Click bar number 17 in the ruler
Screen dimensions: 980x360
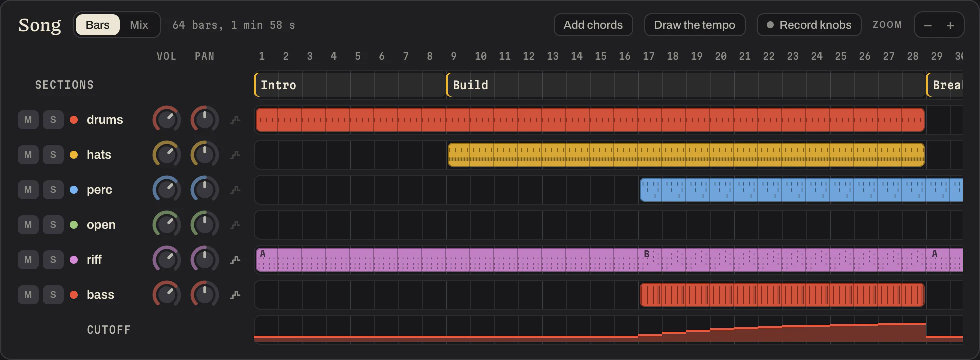(x=649, y=56)
